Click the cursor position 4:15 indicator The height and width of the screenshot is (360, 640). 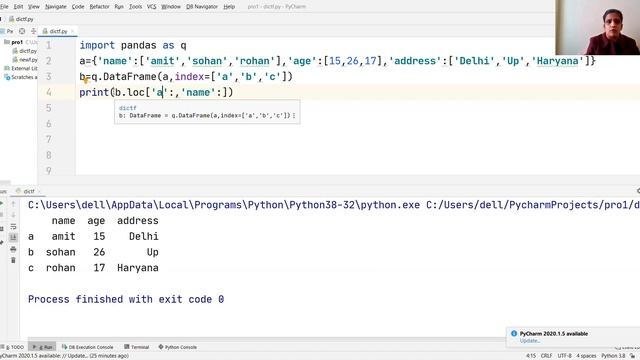click(531, 356)
